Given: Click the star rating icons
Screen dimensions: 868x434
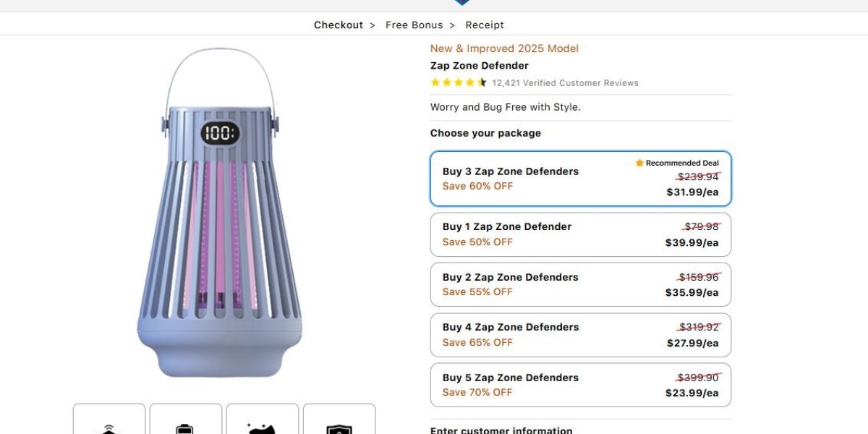Looking at the screenshot, I should 459,82.
